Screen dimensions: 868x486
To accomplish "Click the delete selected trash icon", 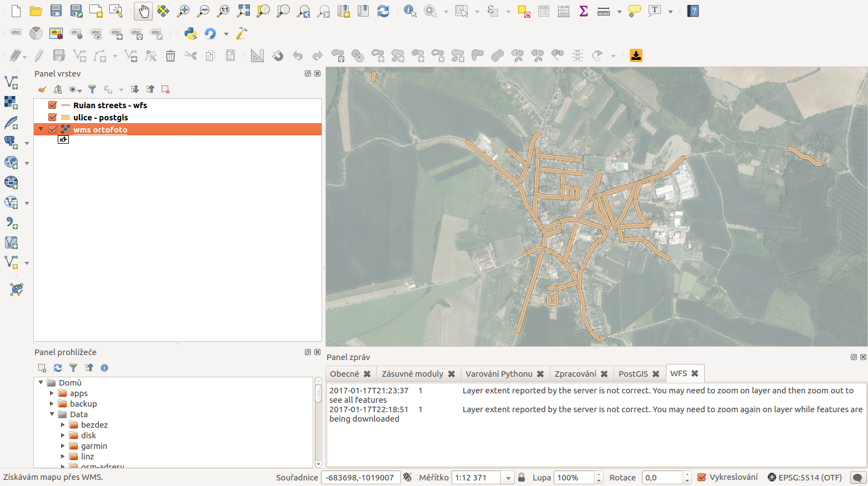I will pos(170,55).
